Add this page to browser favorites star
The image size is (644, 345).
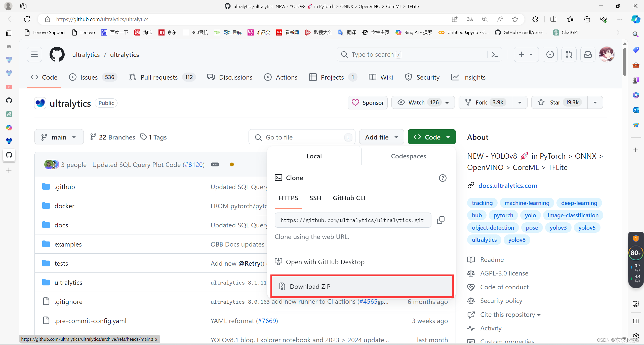tap(515, 19)
